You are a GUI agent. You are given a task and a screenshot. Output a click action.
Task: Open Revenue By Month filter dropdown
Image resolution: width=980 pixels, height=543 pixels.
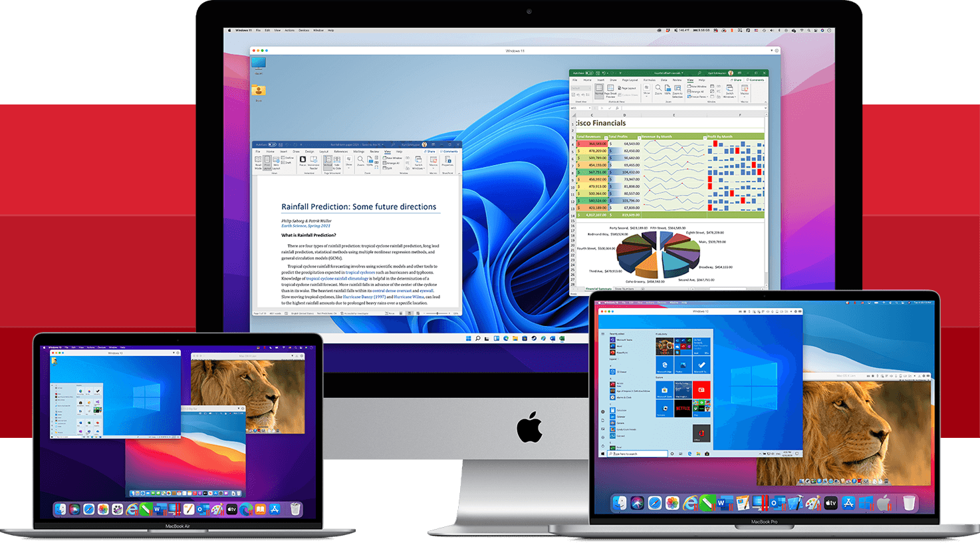(x=705, y=138)
